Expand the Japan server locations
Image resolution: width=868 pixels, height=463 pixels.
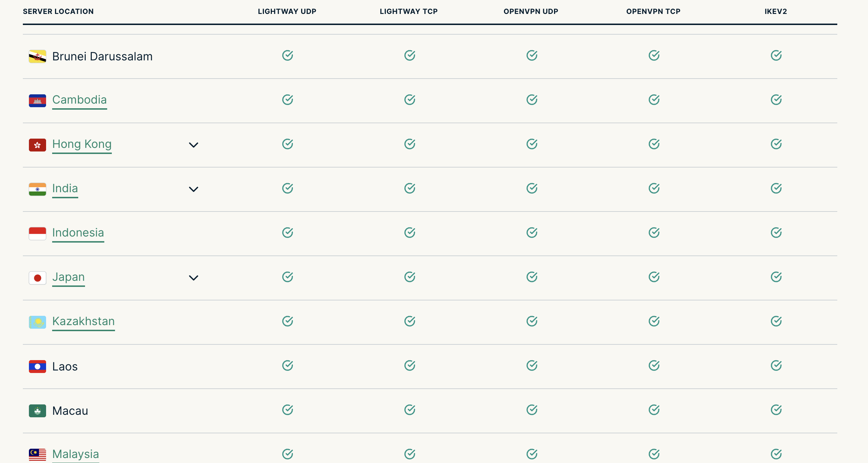pos(194,278)
